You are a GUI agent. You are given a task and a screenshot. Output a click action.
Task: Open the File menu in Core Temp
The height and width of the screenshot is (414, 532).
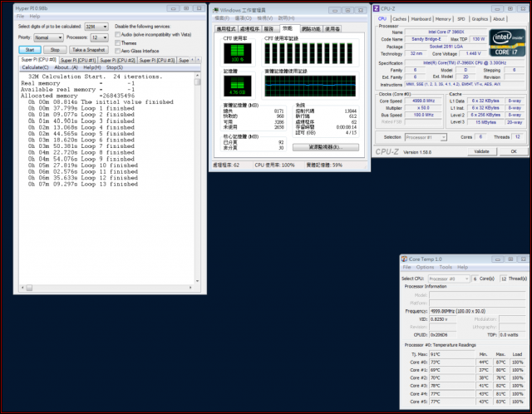pyautogui.click(x=406, y=268)
